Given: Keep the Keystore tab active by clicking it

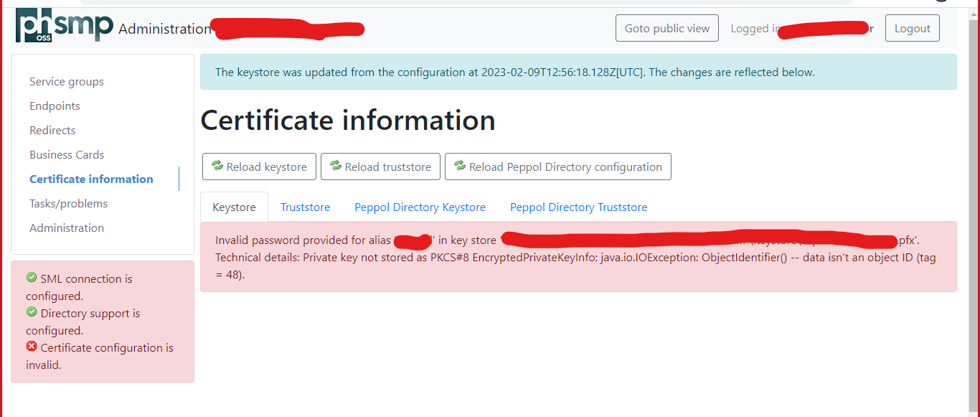Looking at the screenshot, I should click(234, 207).
